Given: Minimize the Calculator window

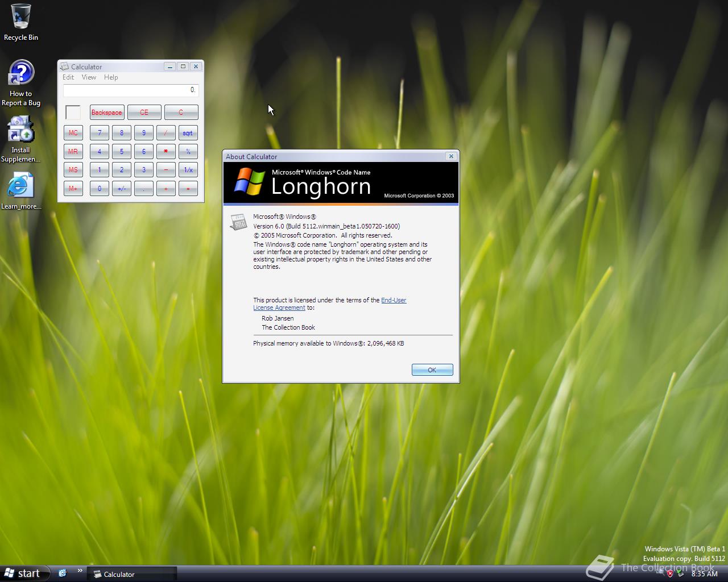Looking at the screenshot, I should point(169,66).
